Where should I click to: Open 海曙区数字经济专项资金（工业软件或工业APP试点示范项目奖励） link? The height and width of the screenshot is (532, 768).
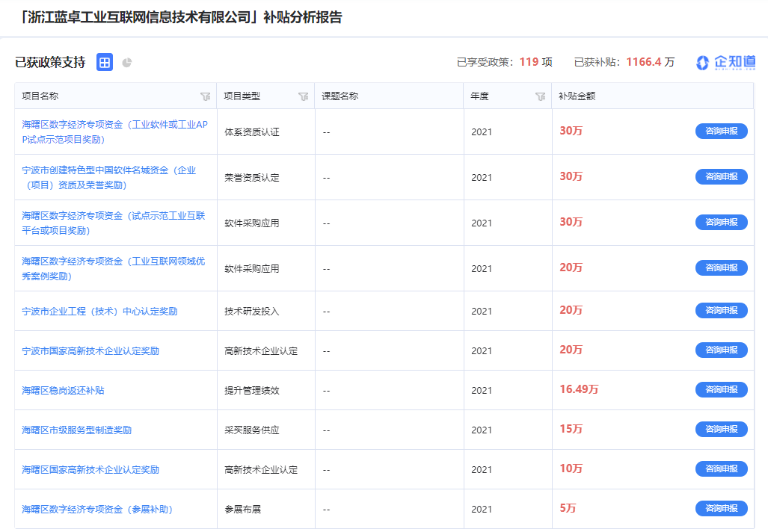click(x=114, y=132)
